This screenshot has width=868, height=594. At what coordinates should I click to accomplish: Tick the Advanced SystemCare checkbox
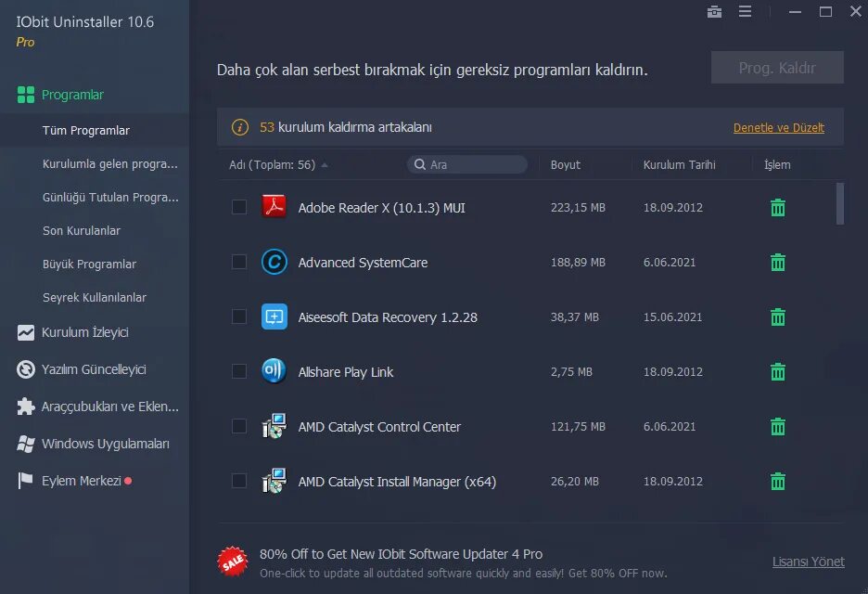coord(239,262)
